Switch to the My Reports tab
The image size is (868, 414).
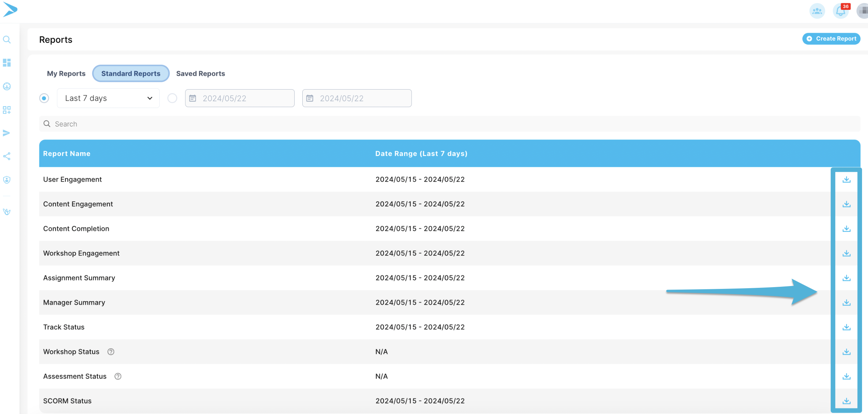tap(66, 73)
